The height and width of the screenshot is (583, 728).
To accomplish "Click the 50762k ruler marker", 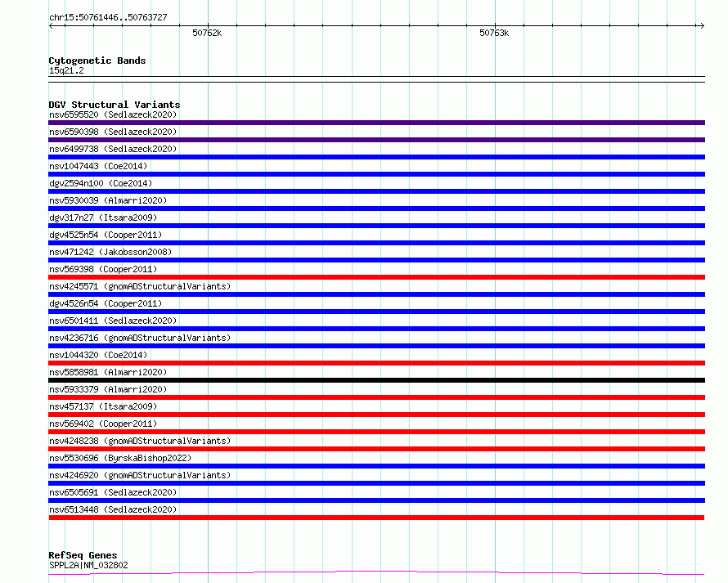I will click(x=207, y=33).
